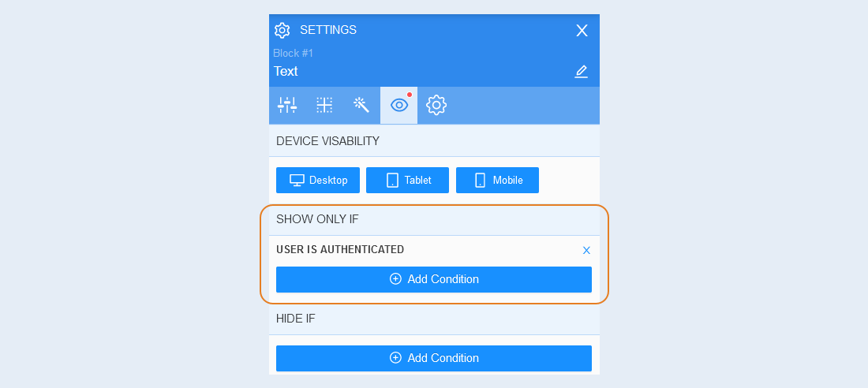Remove the User Is Authenticated condition
Image resolution: width=868 pixels, height=388 pixels.
587,251
